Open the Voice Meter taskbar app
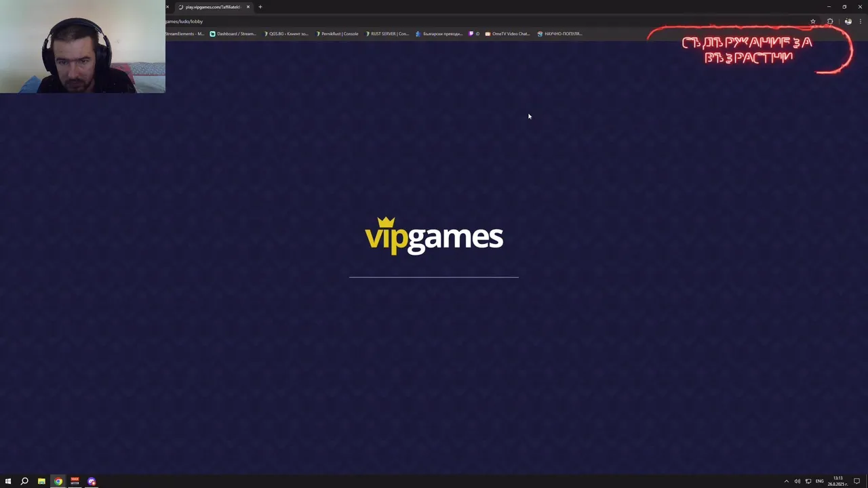This screenshot has height=488, width=868. (75, 481)
